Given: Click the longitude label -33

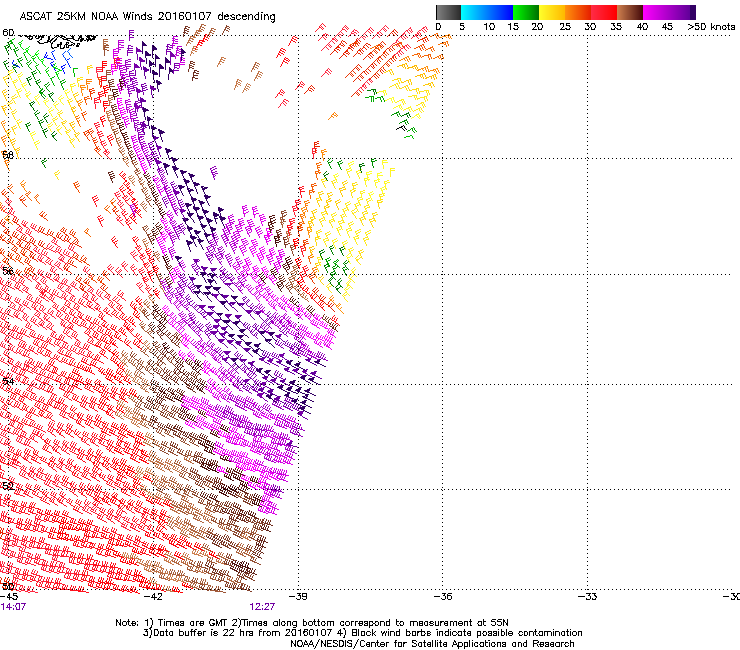Looking at the screenshot, I should 588,597.
